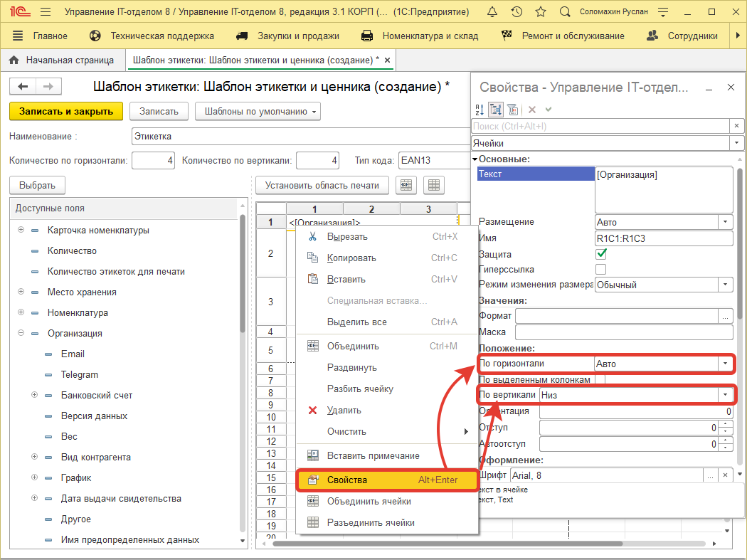Click the search magnifier in title bar
Image resolution: width=747 pixels, height=560 pixels.
pyautogui.click(x=565, y=13)
